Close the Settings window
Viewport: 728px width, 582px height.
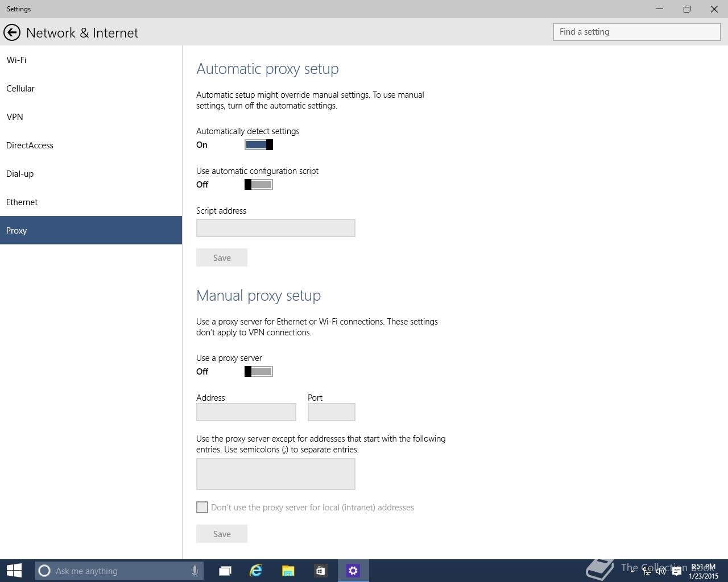[714, 9]
